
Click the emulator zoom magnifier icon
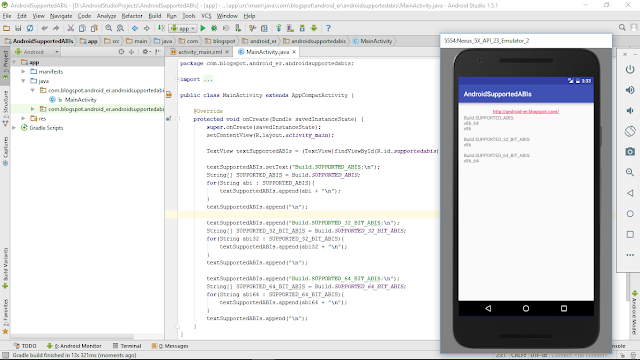tap(630, 172)
